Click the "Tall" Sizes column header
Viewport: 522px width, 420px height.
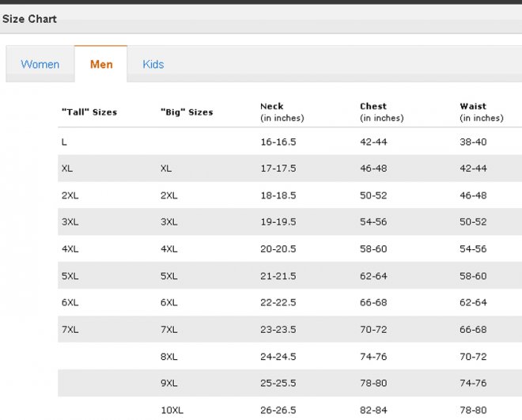(x=89, y=112)
